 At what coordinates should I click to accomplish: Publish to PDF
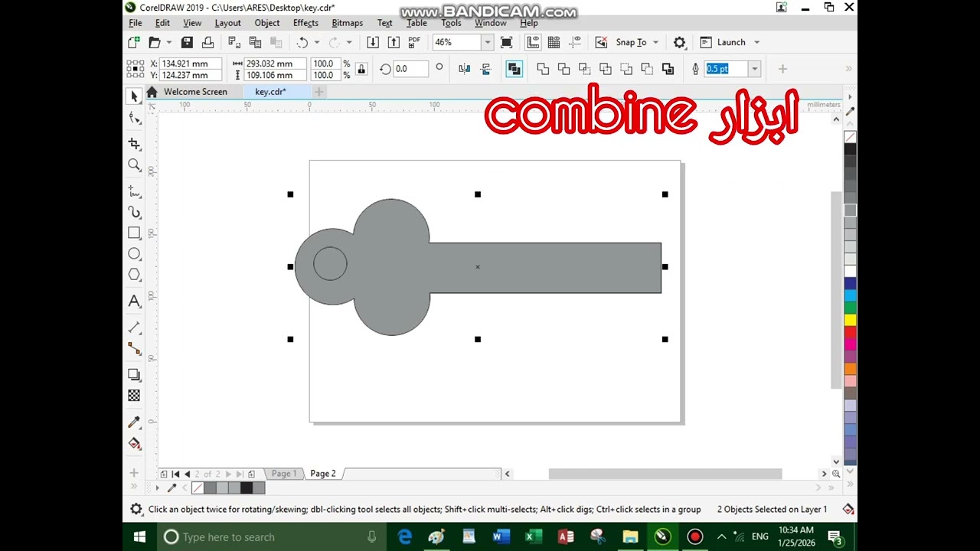[414, 43]
